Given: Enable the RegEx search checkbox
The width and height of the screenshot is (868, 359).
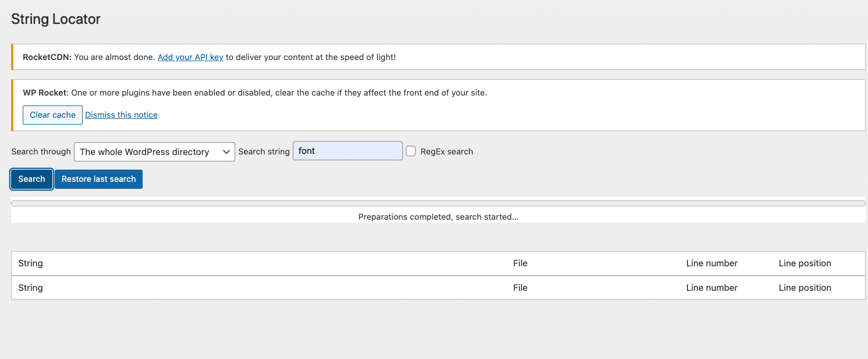Looking at the screenshot, I should tap(411, 150).
